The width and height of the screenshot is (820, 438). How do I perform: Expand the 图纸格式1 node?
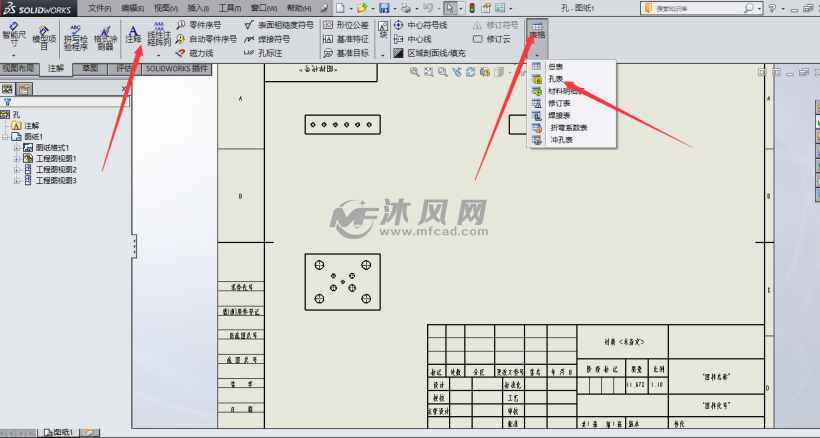tap(17, 148)
